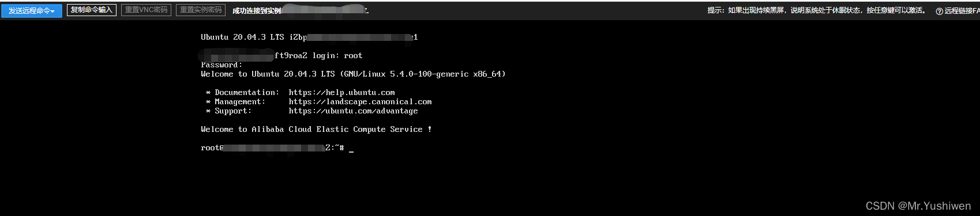This screenshot has width=980, height=216.
Task: Click the Documentation bullet label
Action: click(x=246, y=92)
